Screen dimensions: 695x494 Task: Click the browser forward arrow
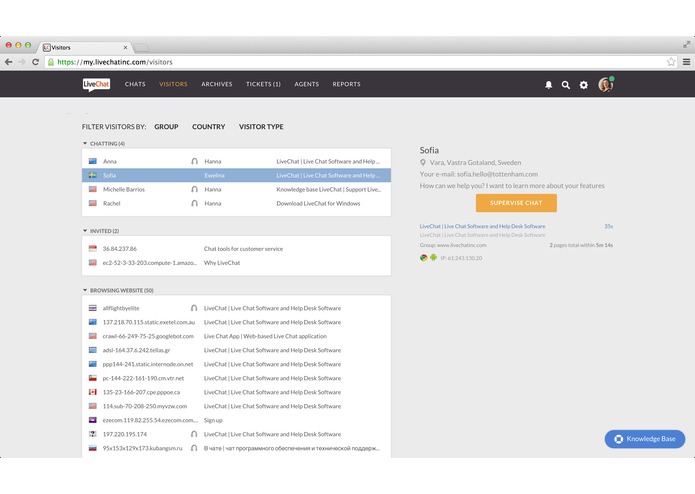pos(22,62)
